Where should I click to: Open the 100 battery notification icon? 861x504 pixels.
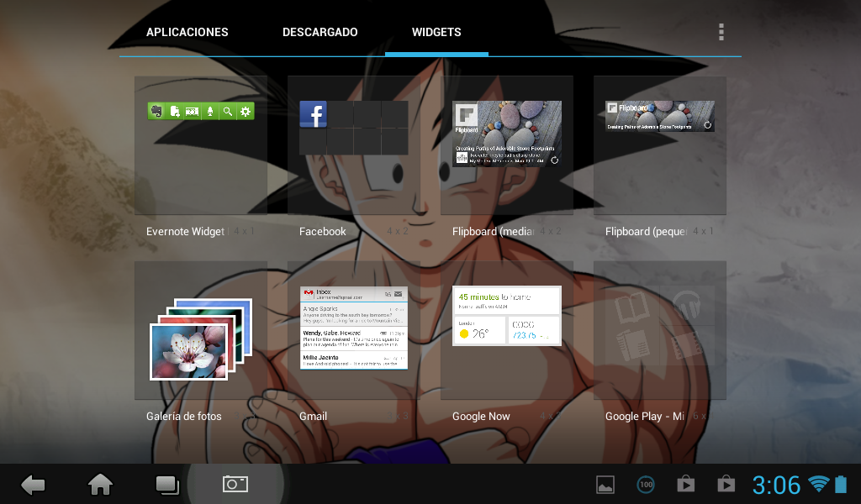[646, 484]
